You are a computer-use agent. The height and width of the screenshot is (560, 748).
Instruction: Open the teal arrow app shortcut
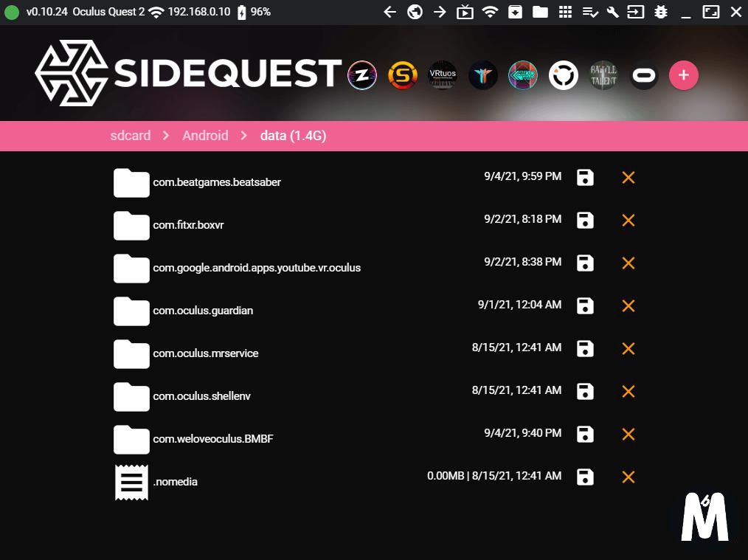(523, 75)
